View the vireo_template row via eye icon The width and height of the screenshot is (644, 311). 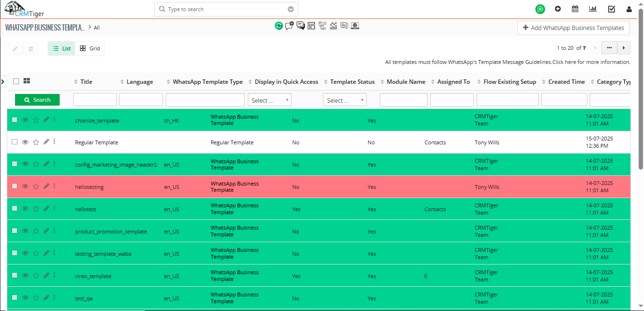[x=25, y=275]
